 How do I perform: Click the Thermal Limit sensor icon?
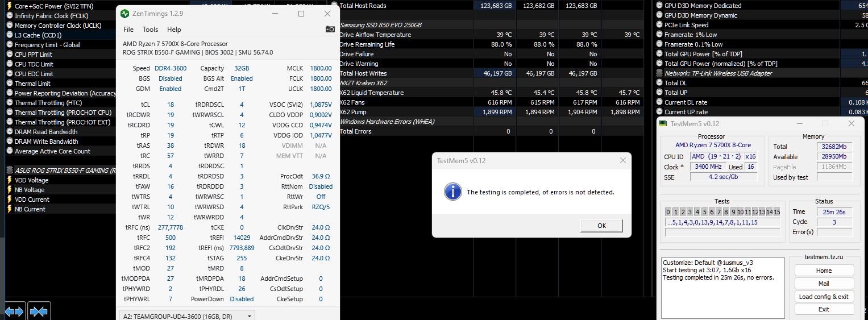[10, 84]
